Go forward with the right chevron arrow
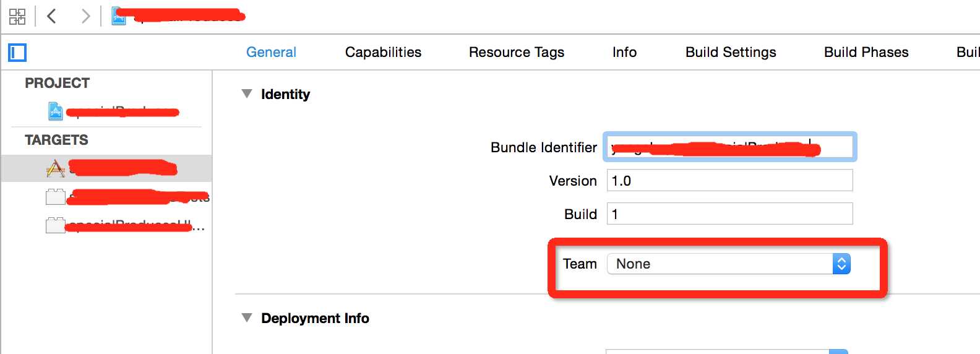980x354 pixels. point(85,16)
